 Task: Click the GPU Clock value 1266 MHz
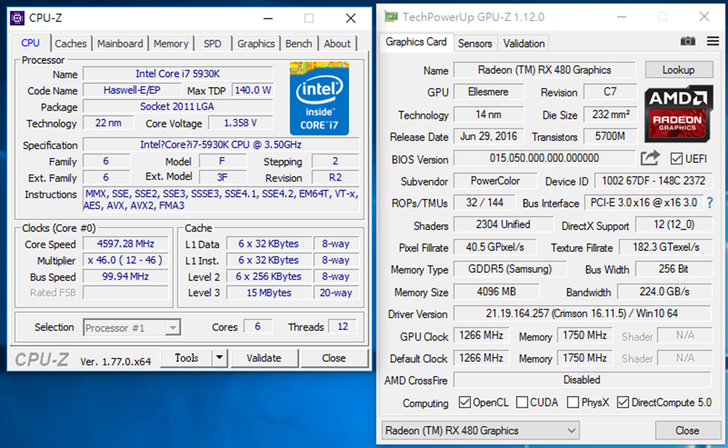[481, 335]
